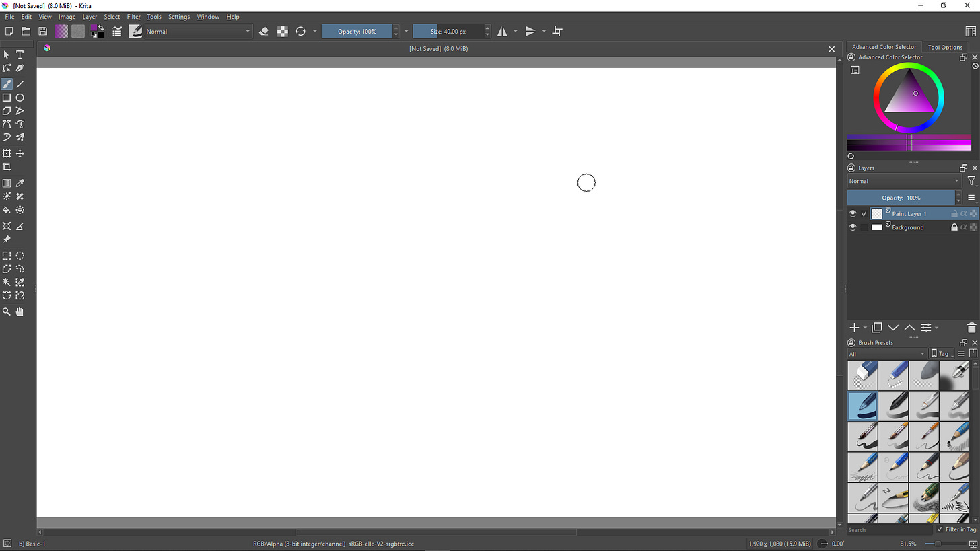Viewport: 980px width, 551px height.
Task: Open a file via toolbar folder icon
Action: point(26,31)
